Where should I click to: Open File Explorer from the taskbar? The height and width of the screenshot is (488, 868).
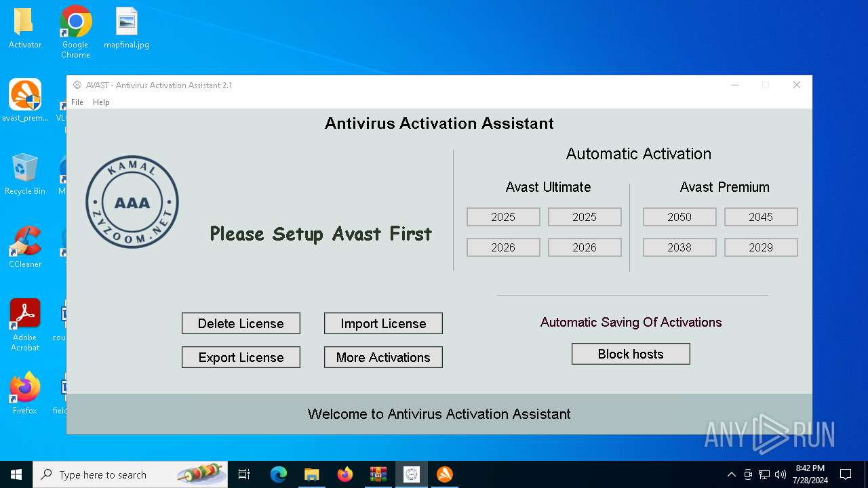coord(312,474)
